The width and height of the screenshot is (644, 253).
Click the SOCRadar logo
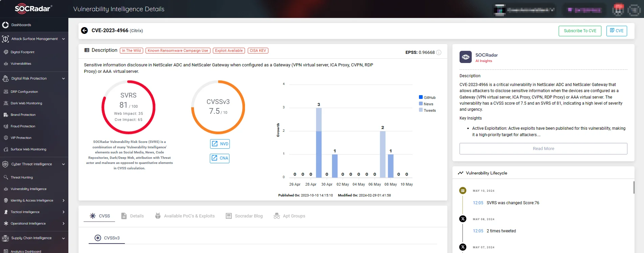click(34, 8)
